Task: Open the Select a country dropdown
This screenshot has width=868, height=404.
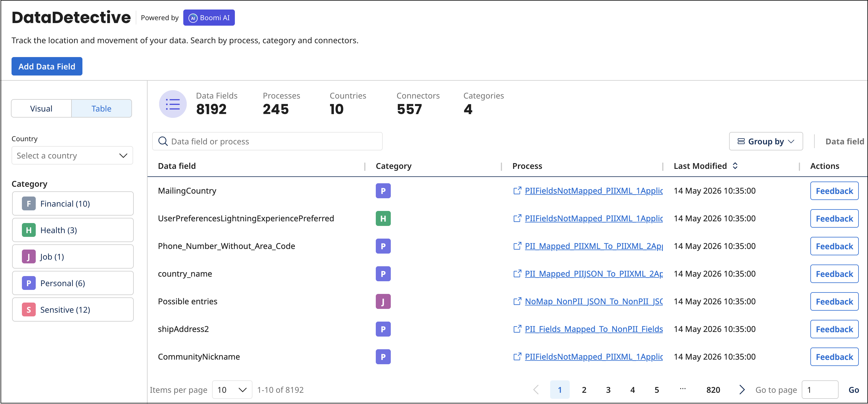Action: 72,155
